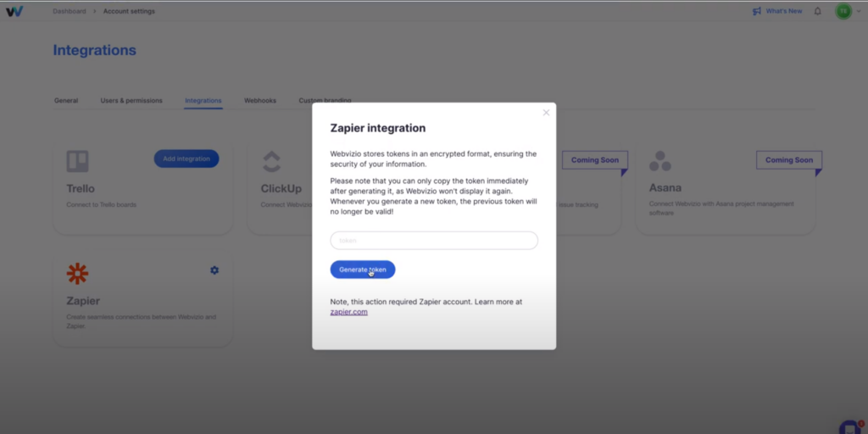
Task: Open the What's New megaphone icon
Action: tap(757, 11)
